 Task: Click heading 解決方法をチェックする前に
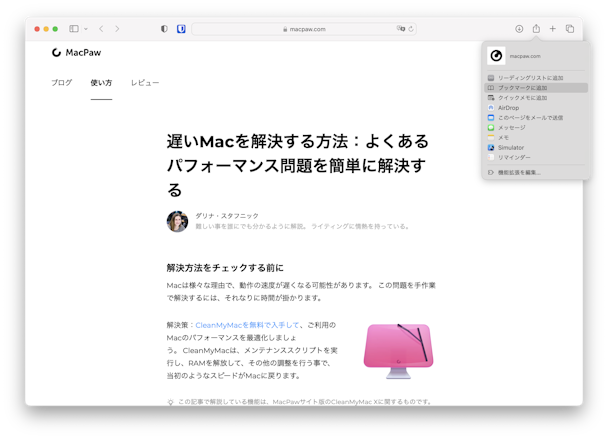[x=225, y=268]
